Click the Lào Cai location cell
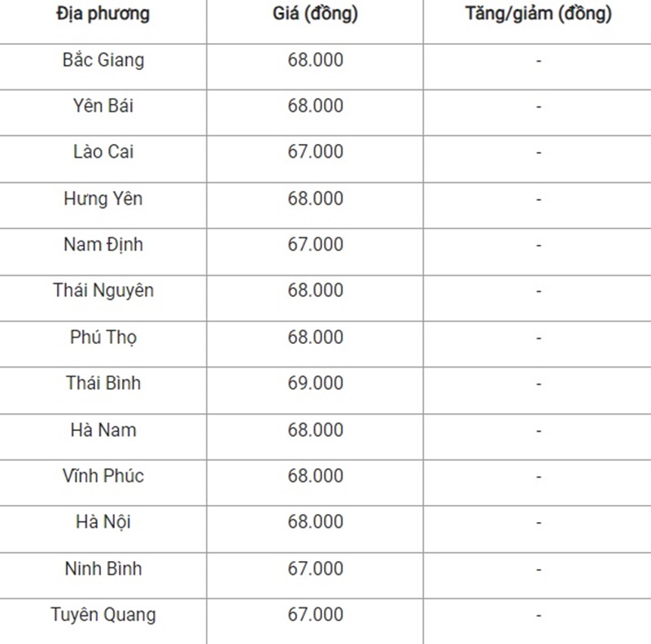Screen dimensions: 651x644 point(103,152)
